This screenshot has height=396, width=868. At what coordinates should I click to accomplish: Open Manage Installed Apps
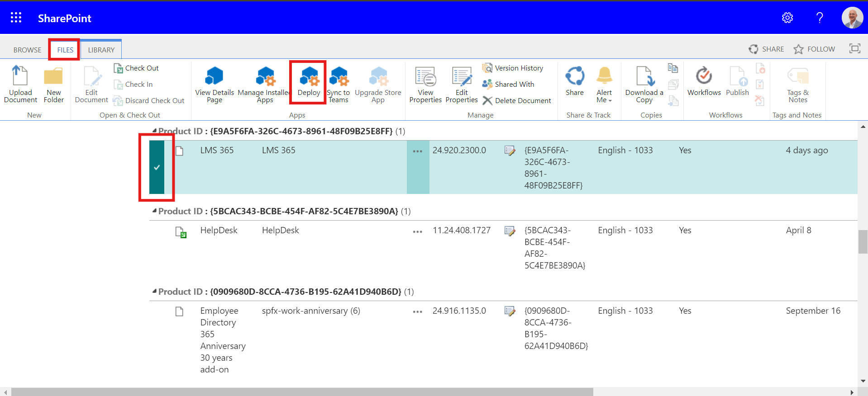(264, 85)
